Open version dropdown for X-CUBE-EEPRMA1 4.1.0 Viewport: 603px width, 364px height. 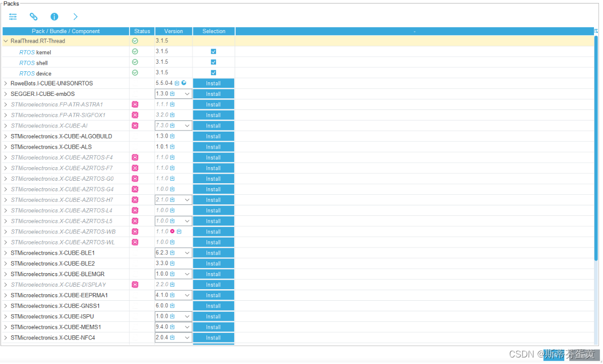coord(187,295)
